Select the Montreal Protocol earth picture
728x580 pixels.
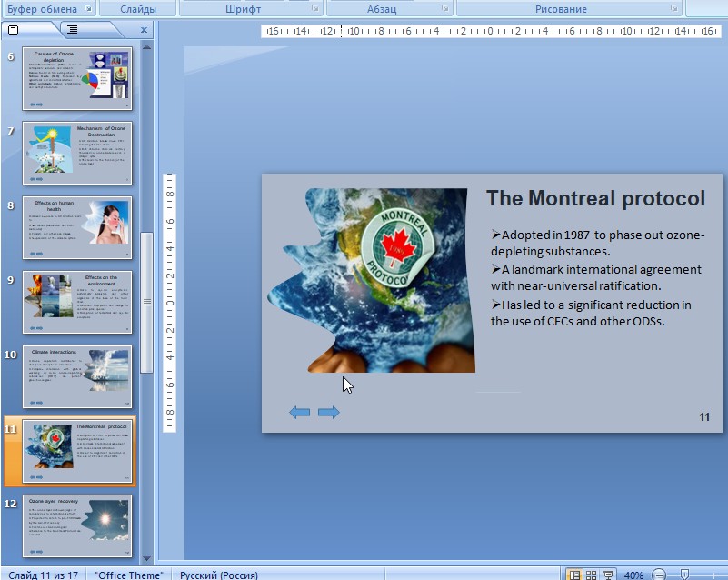[371, 280]
